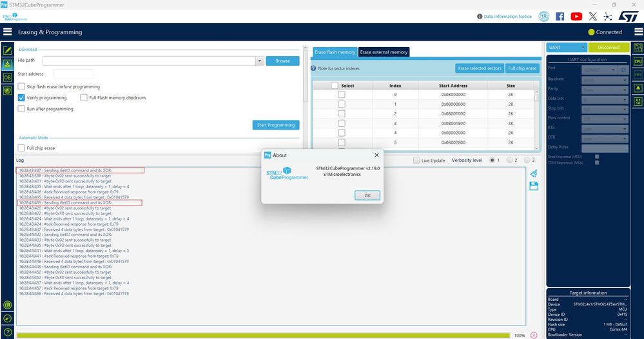The width and height of the screenshot is (644, 339).
Task: Open Option Bytes (OB) sidebar icon
Action: click(x=7, y=77)
